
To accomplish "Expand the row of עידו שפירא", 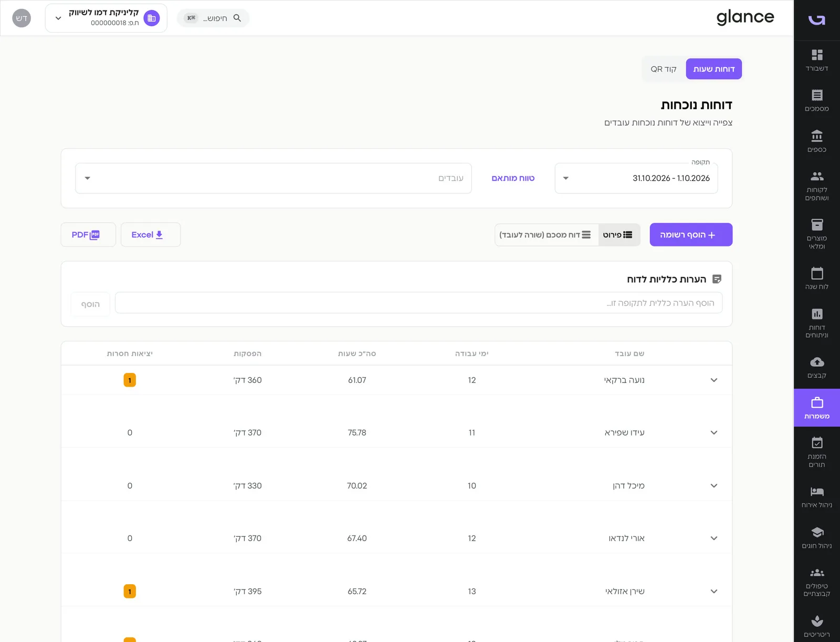I will [714, 432].
